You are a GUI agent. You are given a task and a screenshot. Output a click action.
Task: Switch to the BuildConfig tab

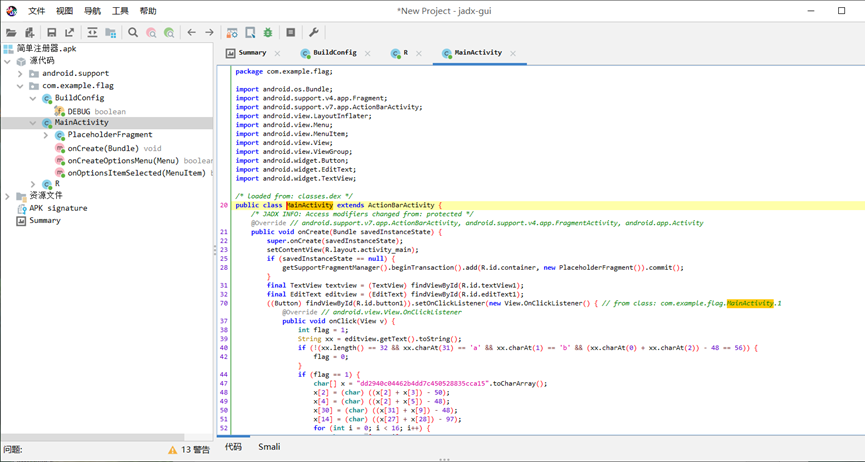334,53
